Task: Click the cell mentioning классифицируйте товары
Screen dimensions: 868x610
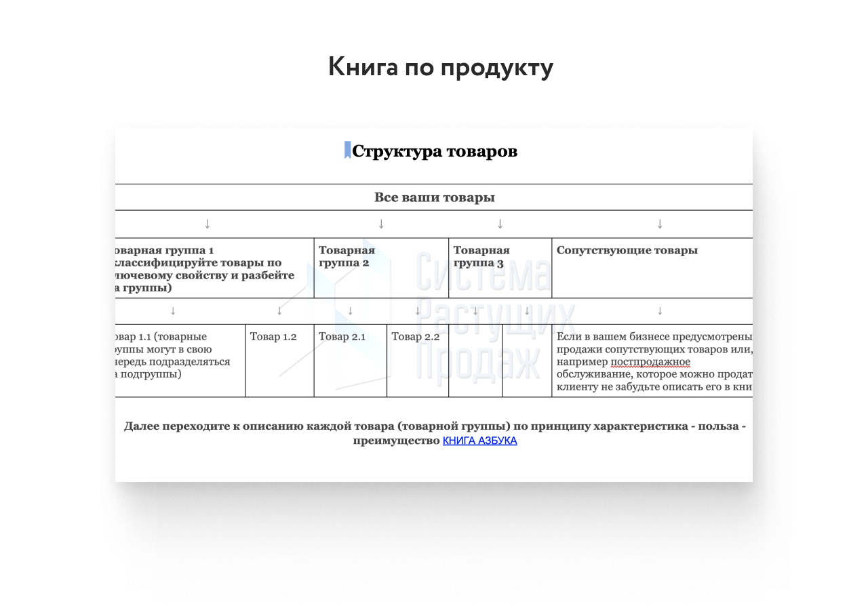Action: point(214,268)
